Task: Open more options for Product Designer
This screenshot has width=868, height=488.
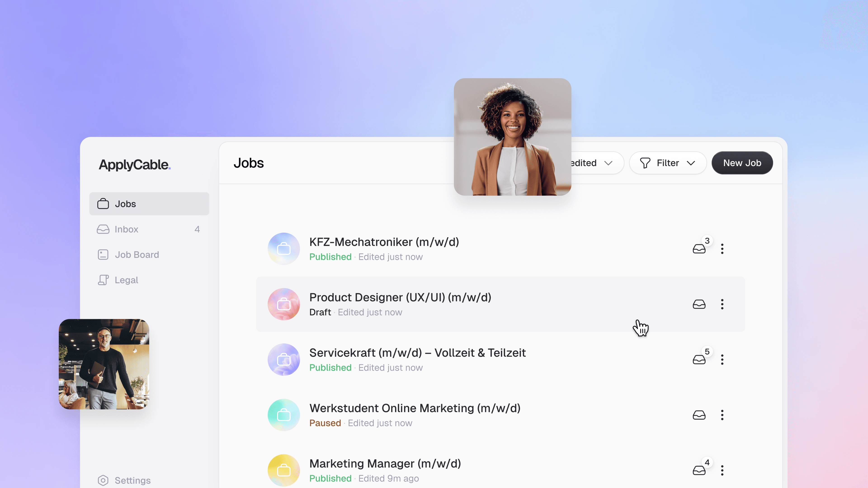Action: pyautogui.click(x=722, y=304)
